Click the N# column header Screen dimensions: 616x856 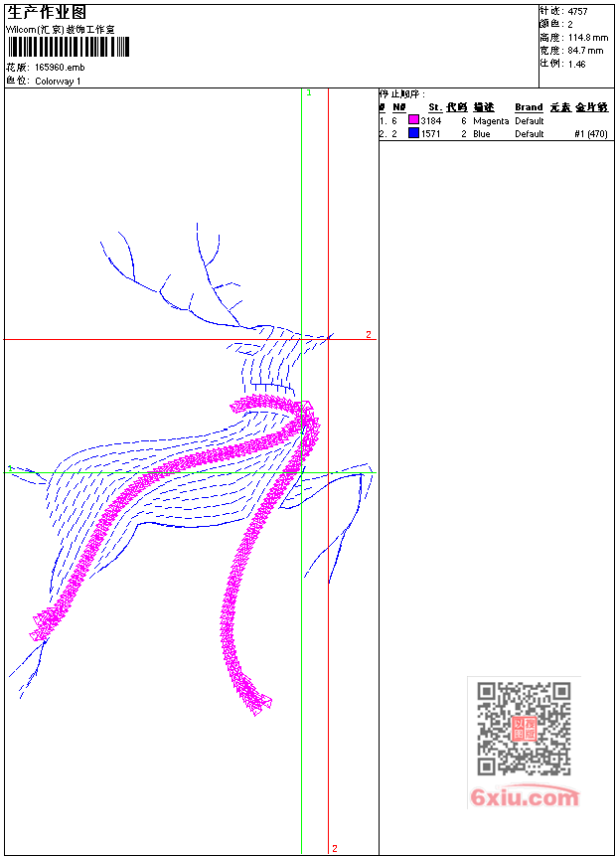[399, 107]
